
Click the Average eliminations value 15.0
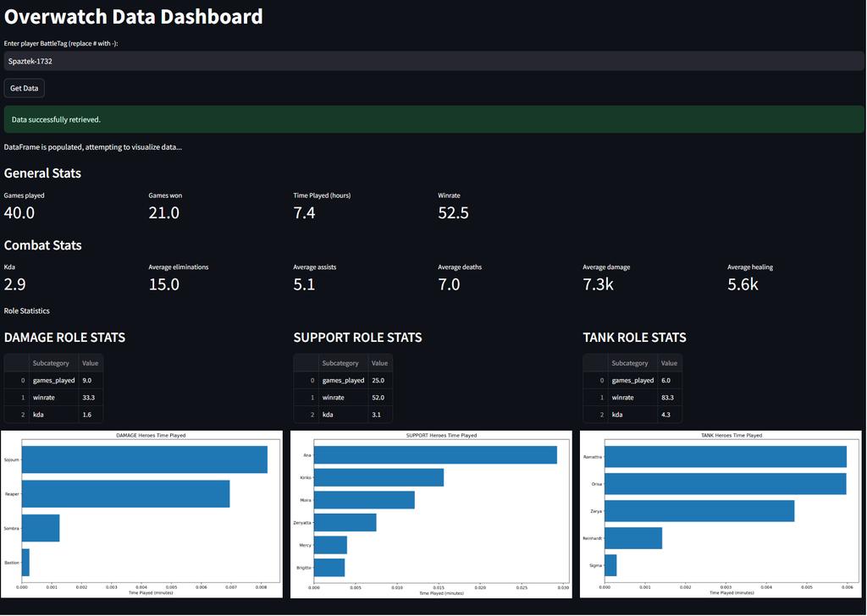point(164,284)
